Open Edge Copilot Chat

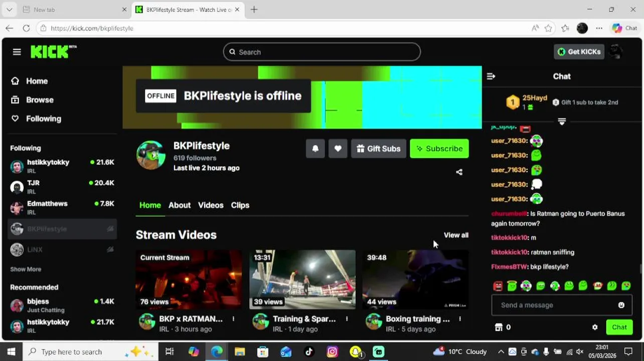(x=624, y=28)
